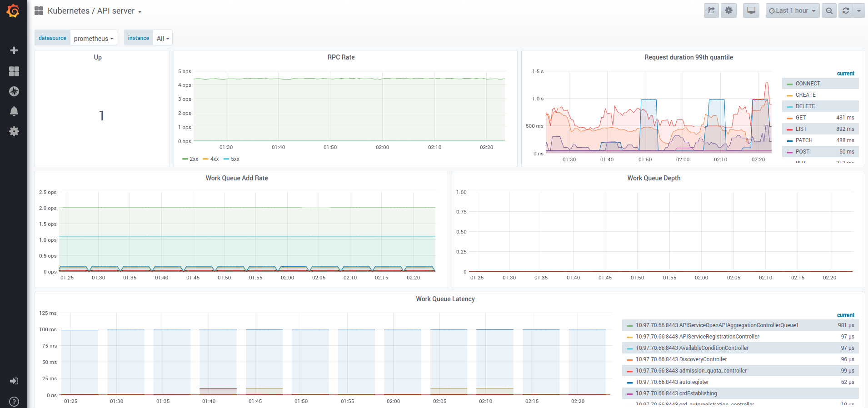Image resolution: width=868 pixels, height=408 pixels.
Task: Click the 981 µs latency value
Action: tap(846, 325)
